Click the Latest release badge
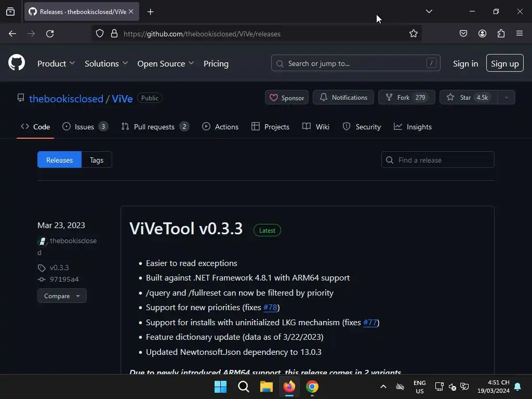The height and width of the screenshot is (399, 532). click(268, 230)
